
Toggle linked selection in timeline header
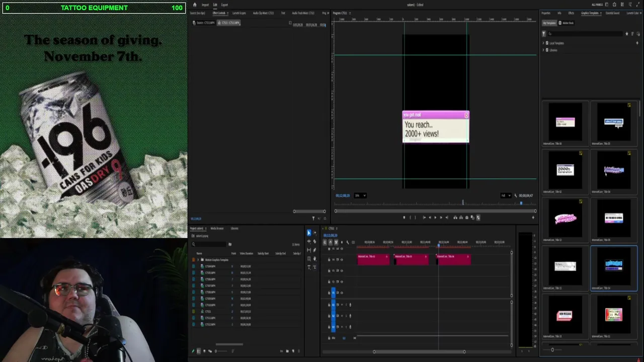[x=336, y=242]
